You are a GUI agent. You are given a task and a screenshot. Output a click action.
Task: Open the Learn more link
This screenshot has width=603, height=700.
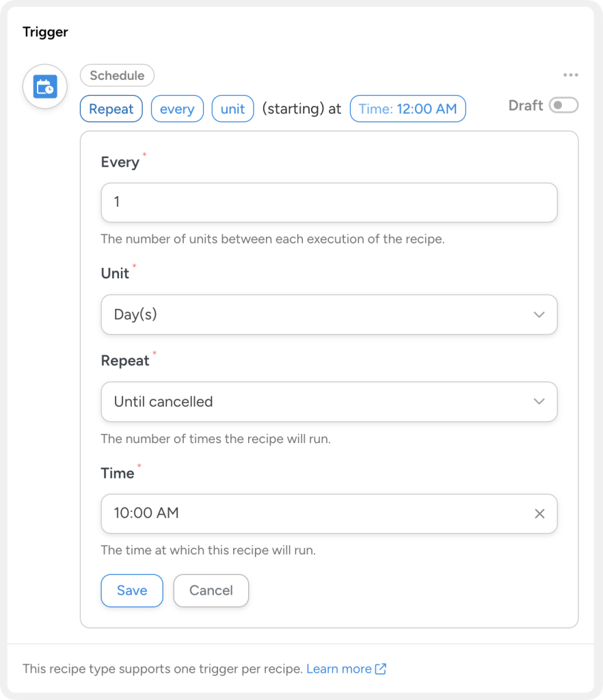tap(340, 669)
